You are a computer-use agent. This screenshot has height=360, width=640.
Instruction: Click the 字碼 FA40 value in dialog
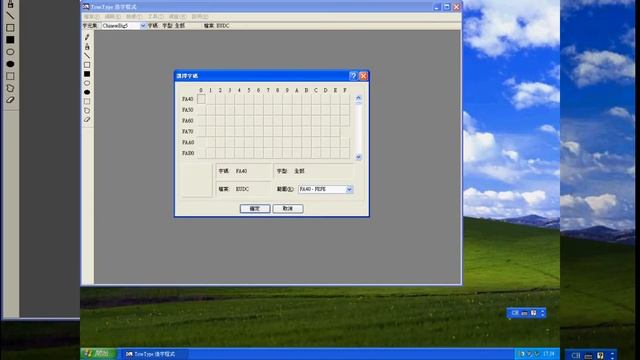[x=241, y=171]
